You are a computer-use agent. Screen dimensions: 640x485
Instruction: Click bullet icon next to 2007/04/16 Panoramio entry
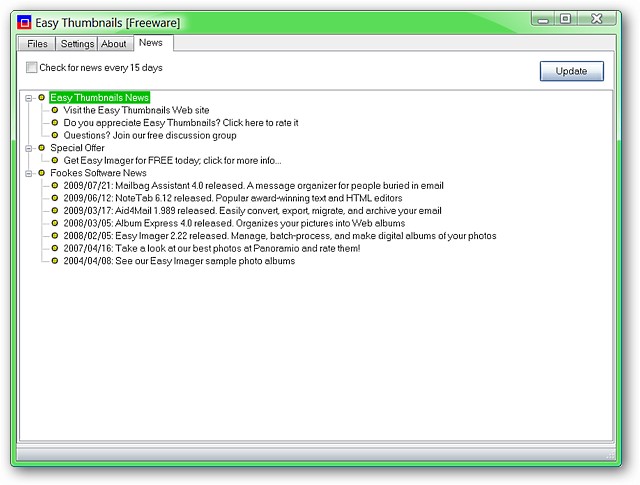55,248
